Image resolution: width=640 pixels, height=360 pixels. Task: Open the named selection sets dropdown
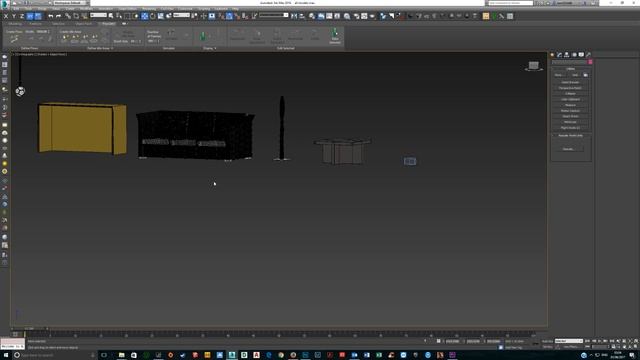(274, 15)
